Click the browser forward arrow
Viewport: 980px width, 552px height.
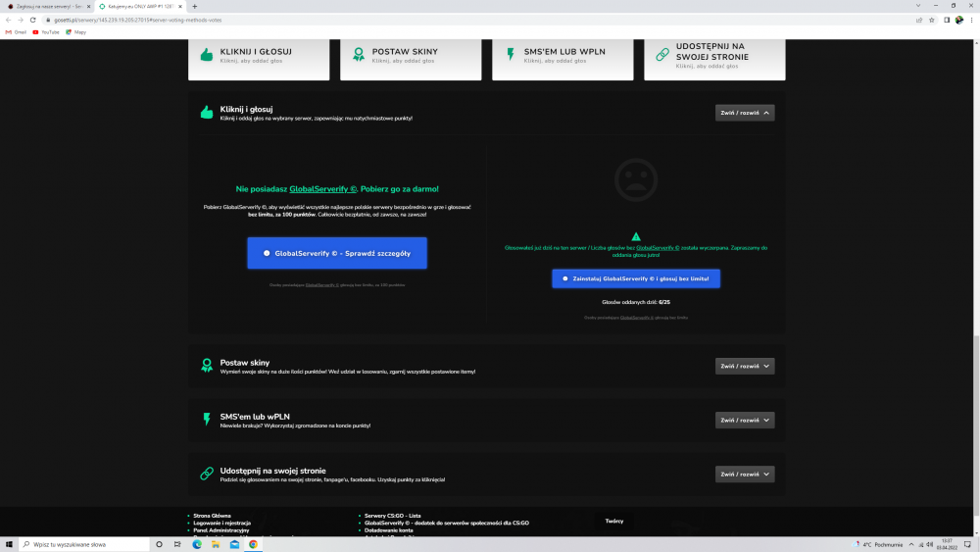[20, 20]
